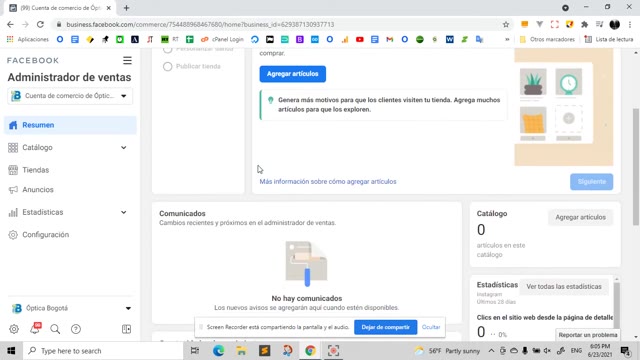This screenshot has width=640, height=360.
Task: Click the Catálogo grid icon
Action: tap(13, 147)
